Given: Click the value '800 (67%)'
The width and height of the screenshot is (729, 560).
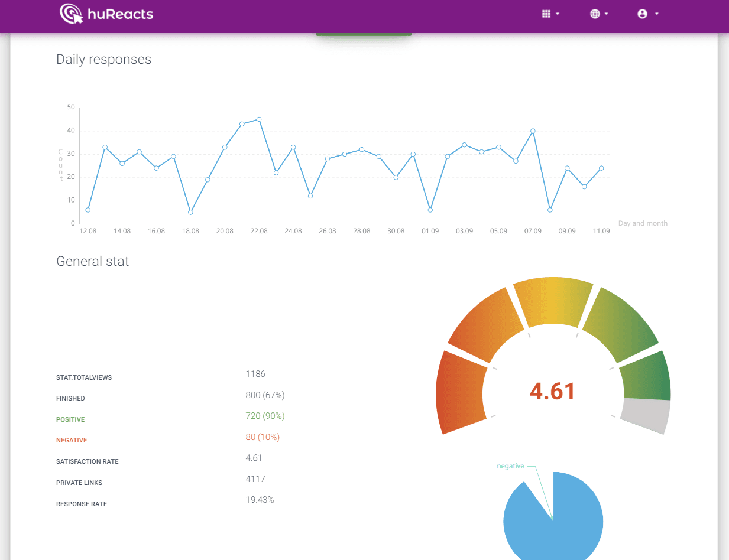Looking at the screenshot, I should (265, 395).
